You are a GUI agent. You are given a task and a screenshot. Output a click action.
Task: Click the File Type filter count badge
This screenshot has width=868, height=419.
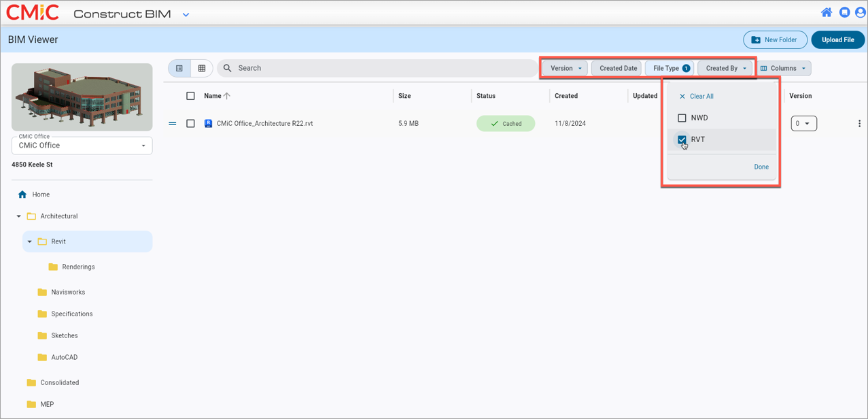[x=687, y=68]
